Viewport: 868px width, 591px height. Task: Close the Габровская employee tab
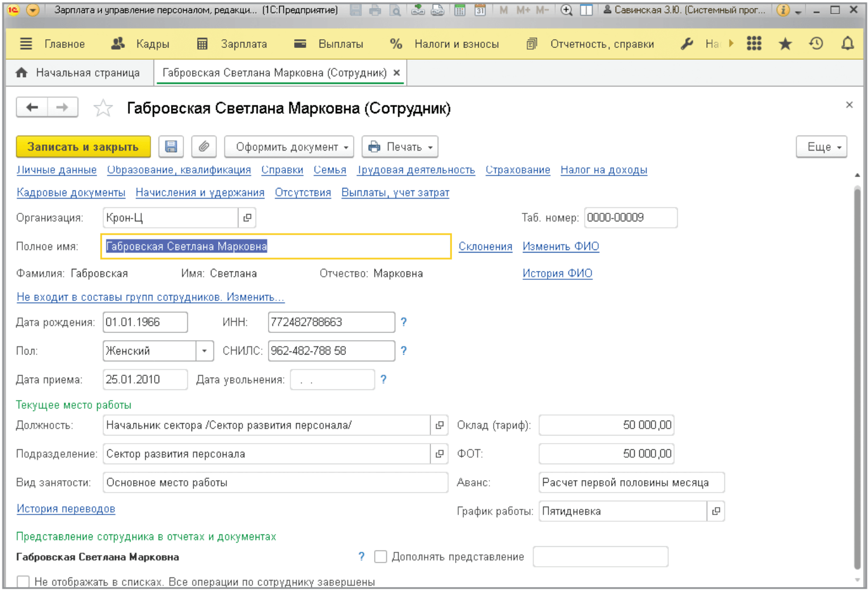pyautogui.click(x=397, y=73)
